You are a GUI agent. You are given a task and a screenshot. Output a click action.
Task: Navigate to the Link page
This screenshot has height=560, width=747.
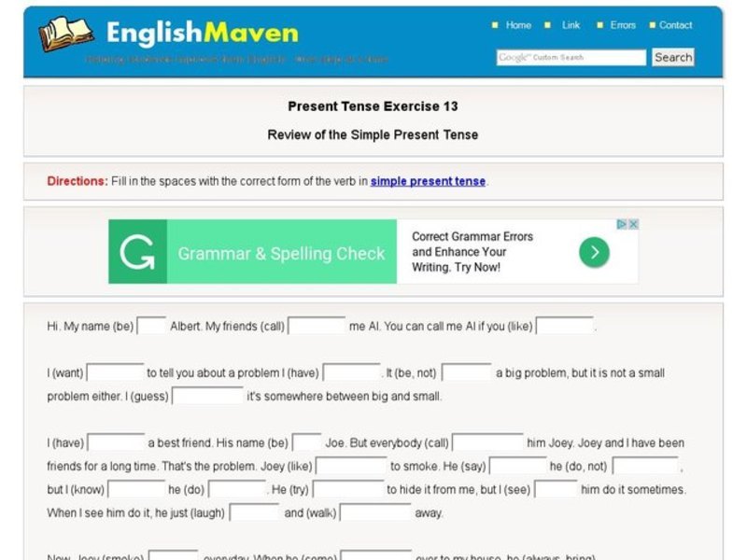571,25
